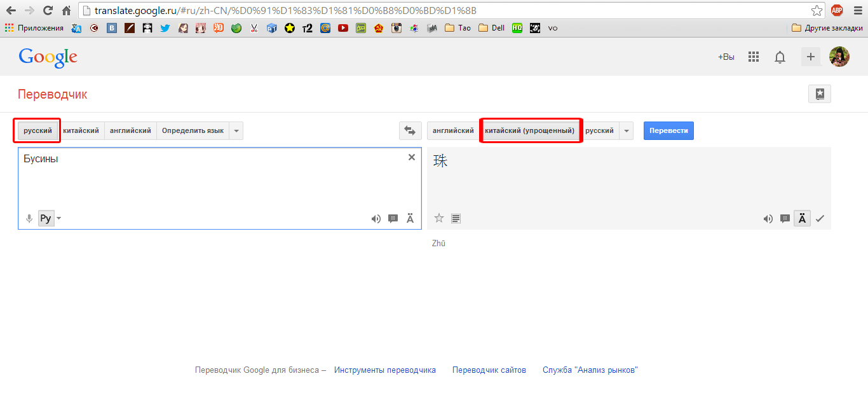Select source language китайский
Screen dimensions: 868x397
[81, 130]
